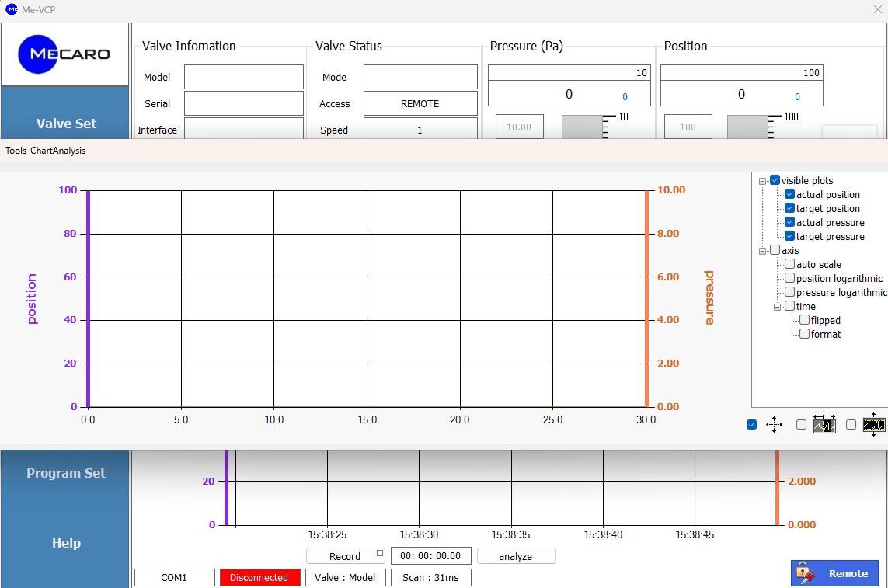Disable the target pressure plot
This screenshot has width=888, height=588.
(790, 236)
